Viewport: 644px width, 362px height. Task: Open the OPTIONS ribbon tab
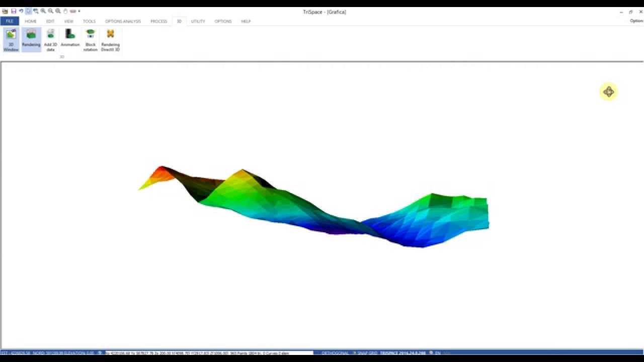tap(223, 21)
